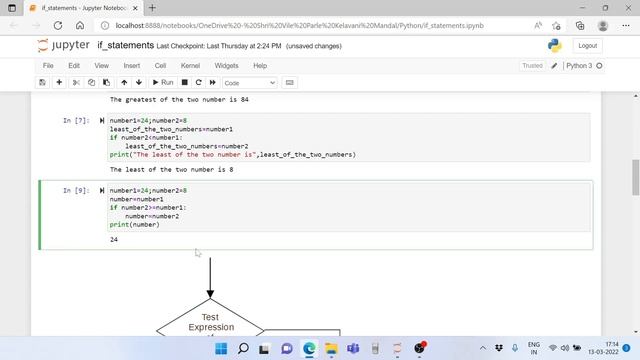Screen dimensions: 640x360
Task: Run the selected cell
Action: 163,82
